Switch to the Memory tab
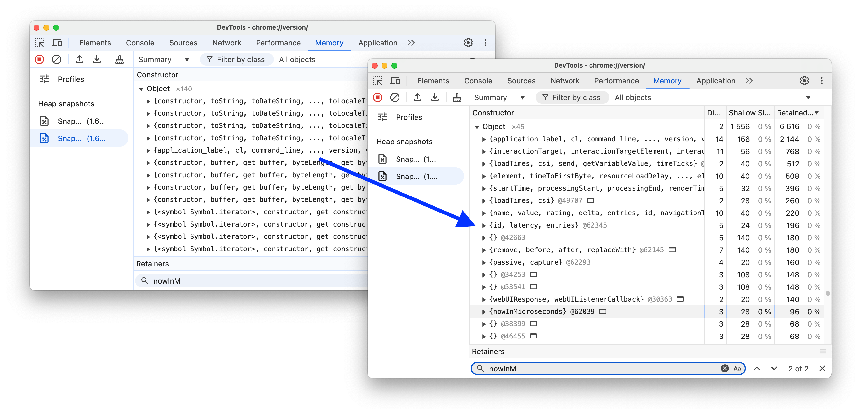 click(x=665, y=81)
